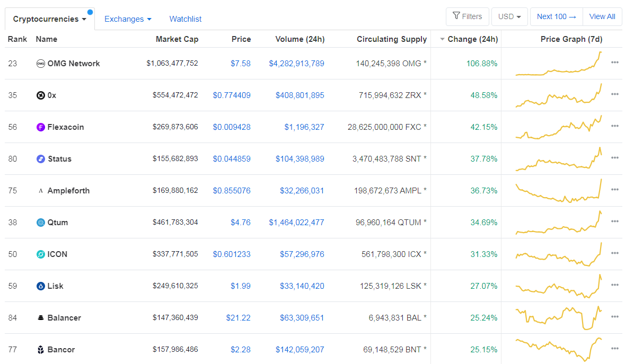The height and width of the screenshot is (364, 634).
Task: Sort the table by Volume (24h)
Action: click(300, 39)
